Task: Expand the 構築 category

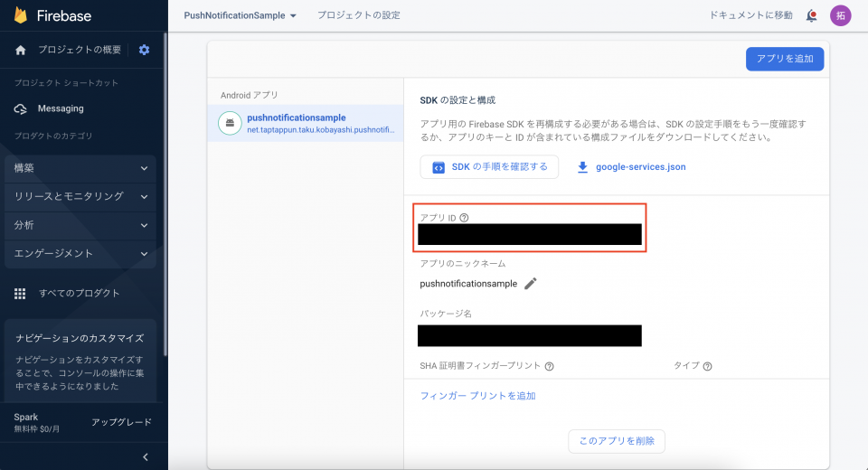Action: pyautogui.click(x=80, y=168)
